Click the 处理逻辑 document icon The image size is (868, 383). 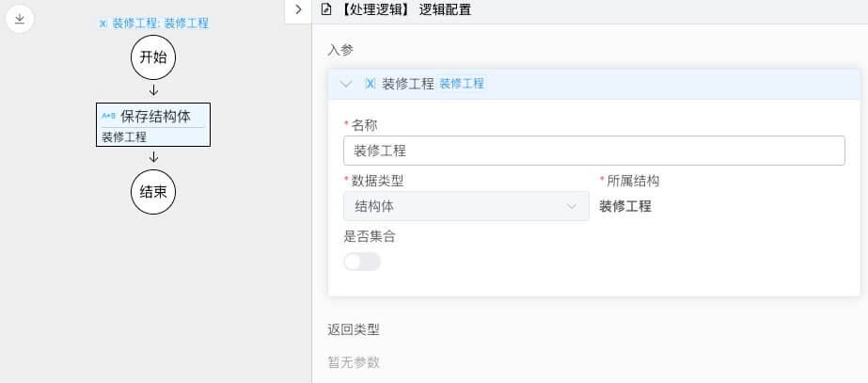point(326,9)
